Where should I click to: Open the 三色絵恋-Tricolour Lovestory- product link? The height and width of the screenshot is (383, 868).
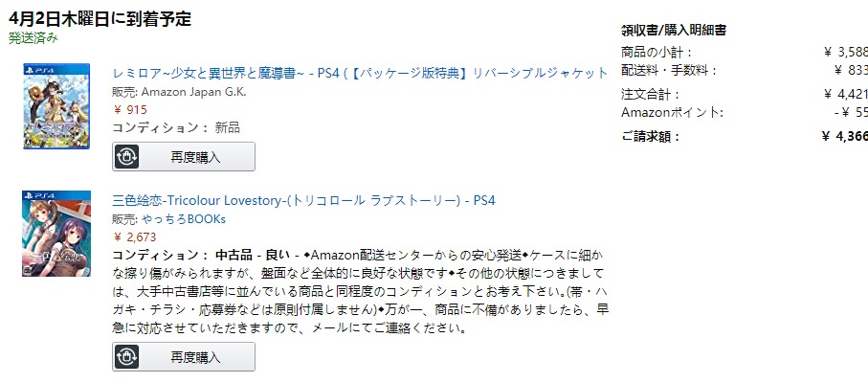point(303,200)
